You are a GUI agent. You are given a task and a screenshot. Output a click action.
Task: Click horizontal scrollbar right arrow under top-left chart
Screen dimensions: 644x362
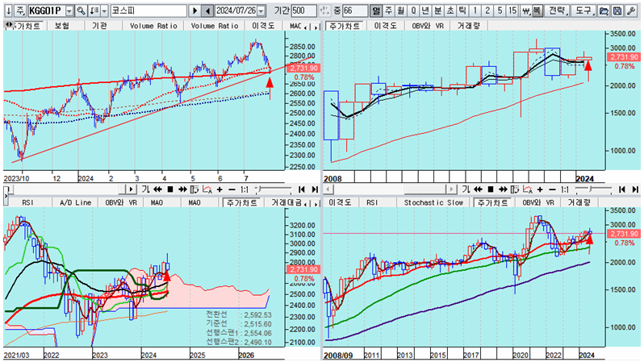(131, 189)
